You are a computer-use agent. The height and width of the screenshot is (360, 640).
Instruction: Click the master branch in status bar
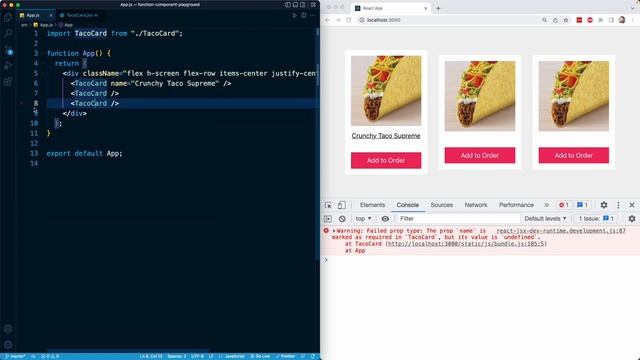point(15,356)
